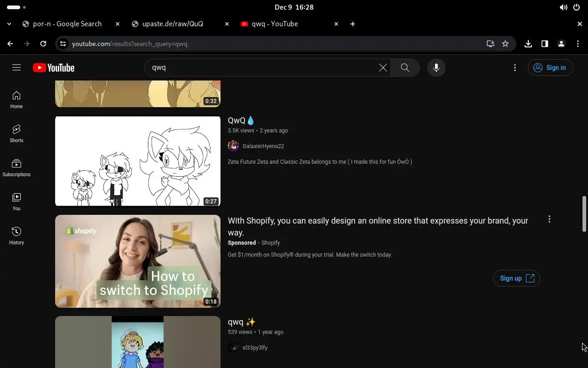The width and height of the screenshot is (588, 368).
Task: Open the Activities overview indicator
Action: [x=16, y=7]
